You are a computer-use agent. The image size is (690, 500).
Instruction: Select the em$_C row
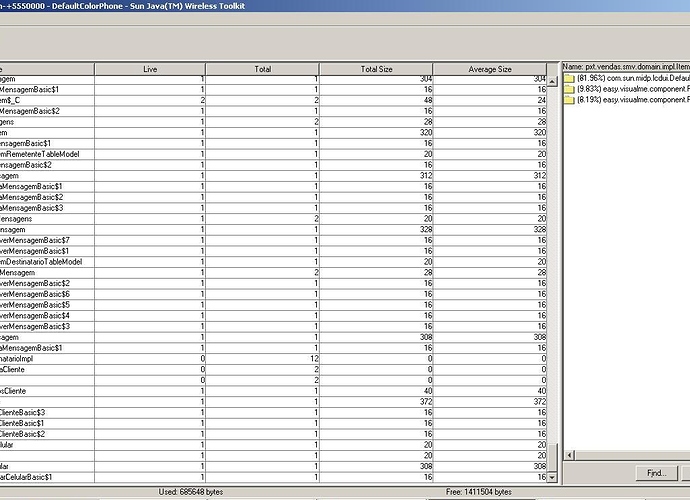[273, 100]
